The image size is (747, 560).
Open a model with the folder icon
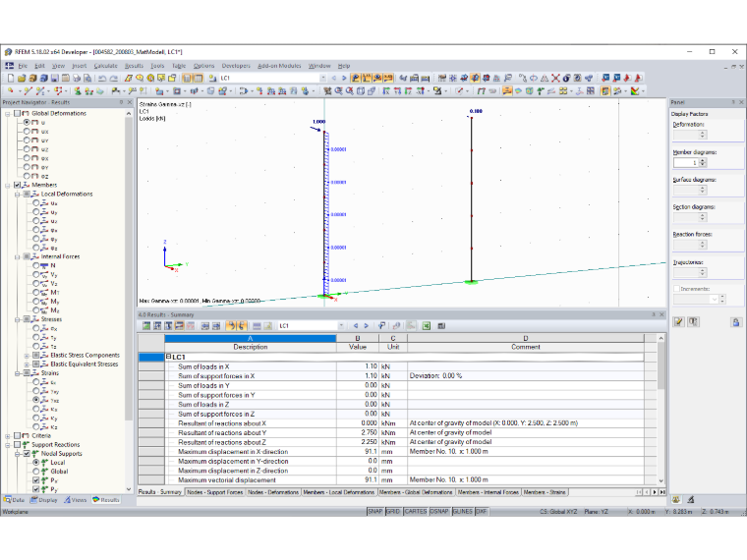[22, 78]
